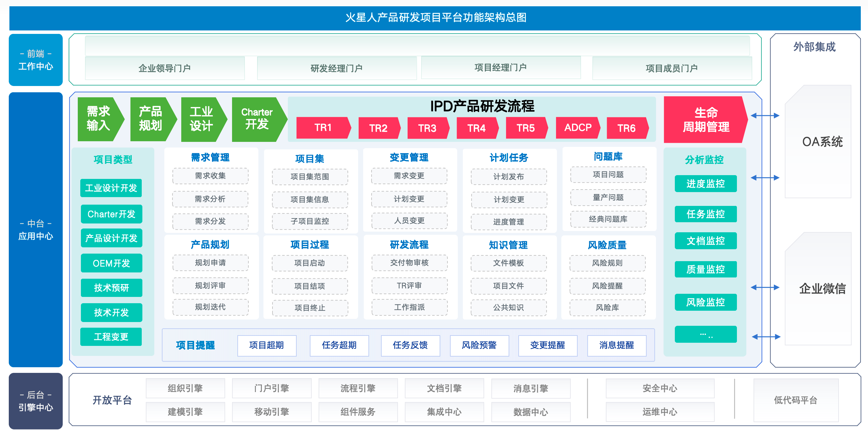Select 需求收集 under 需求管理
This screenshot has width=868, height=430.
pos(211,176)
